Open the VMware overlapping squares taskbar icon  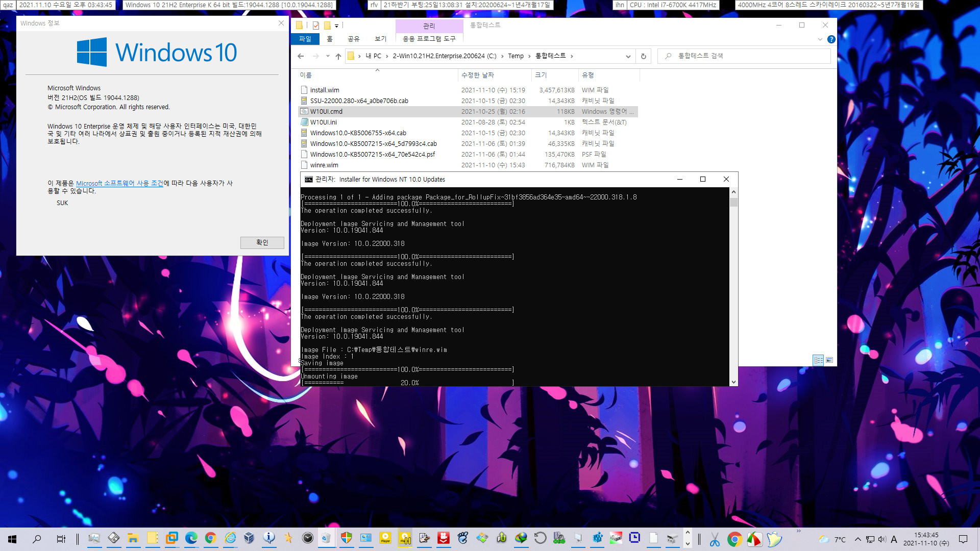tap(172, 538)
